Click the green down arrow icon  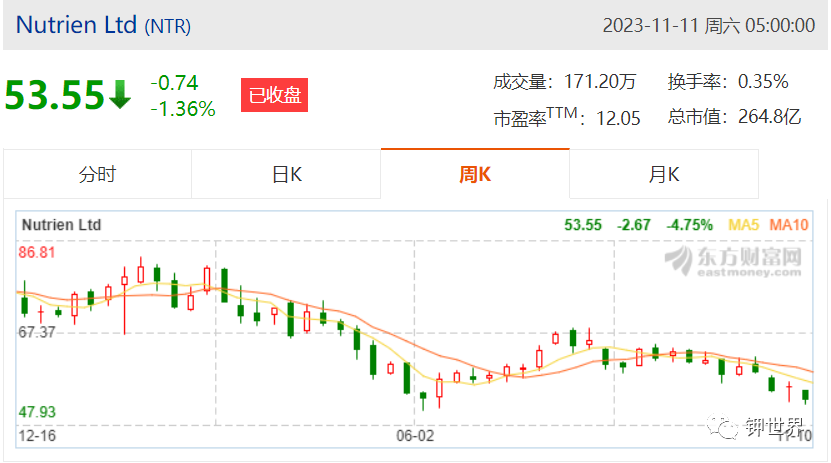coord(120,95)
